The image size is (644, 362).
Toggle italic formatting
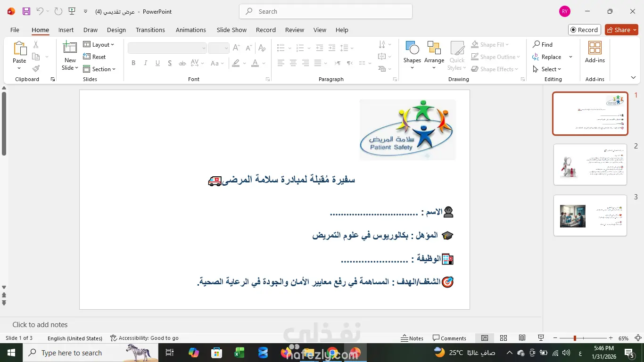145,63
